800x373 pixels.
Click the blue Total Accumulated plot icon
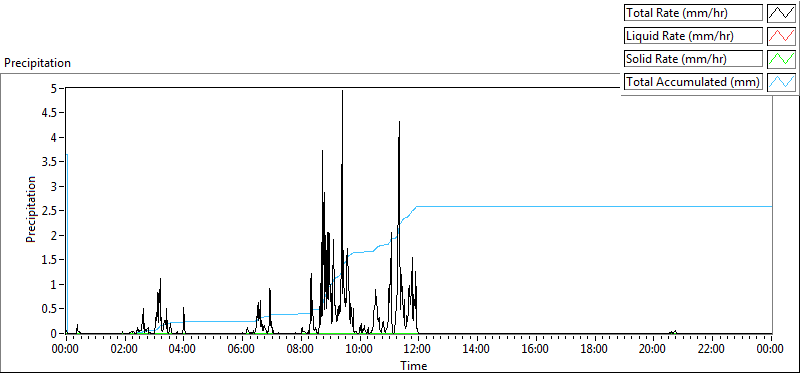pyautogui.click(x=781, y=81)
